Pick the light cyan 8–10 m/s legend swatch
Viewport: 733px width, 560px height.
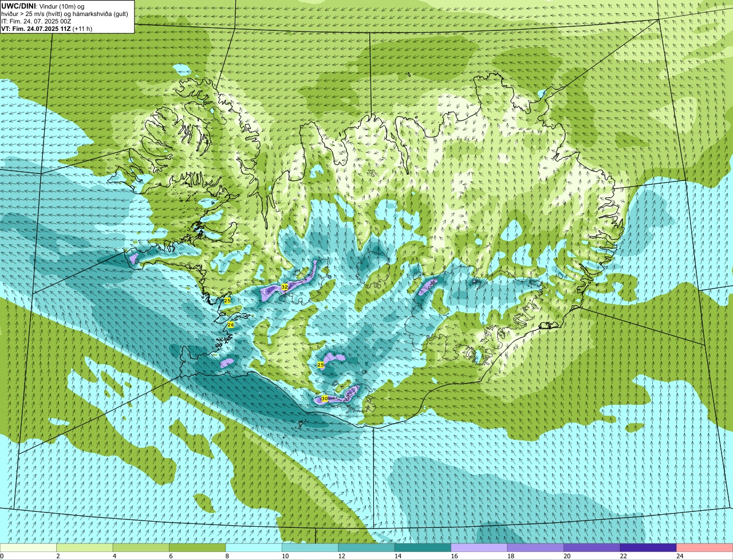coord(254,547)
